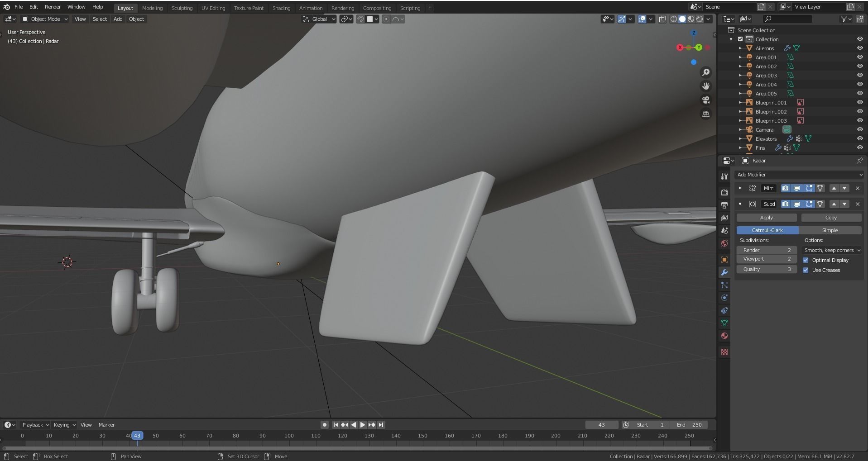This screenshot has width=868, height=461.
Task: Toggle proportional editing in header
Action: pos(386,19)
